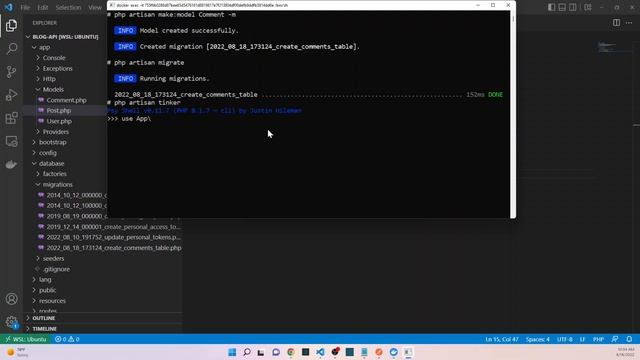Open the .gitignore file
The width and height of the screenshot is (640, 360).
tap(56, 269)
